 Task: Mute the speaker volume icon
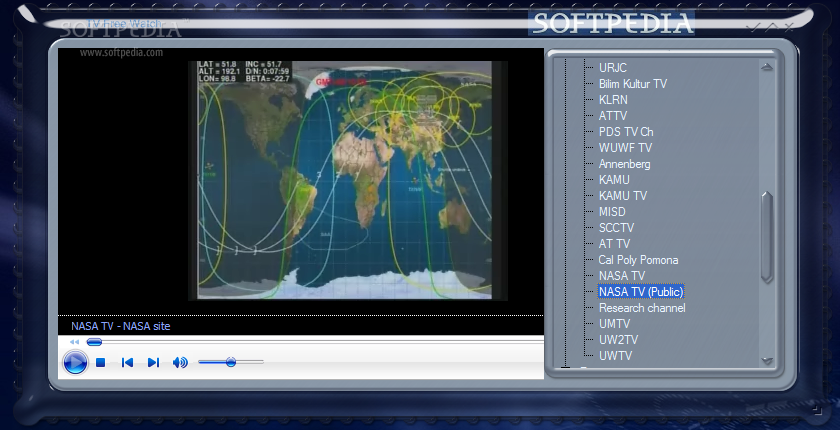coord(180,363)
